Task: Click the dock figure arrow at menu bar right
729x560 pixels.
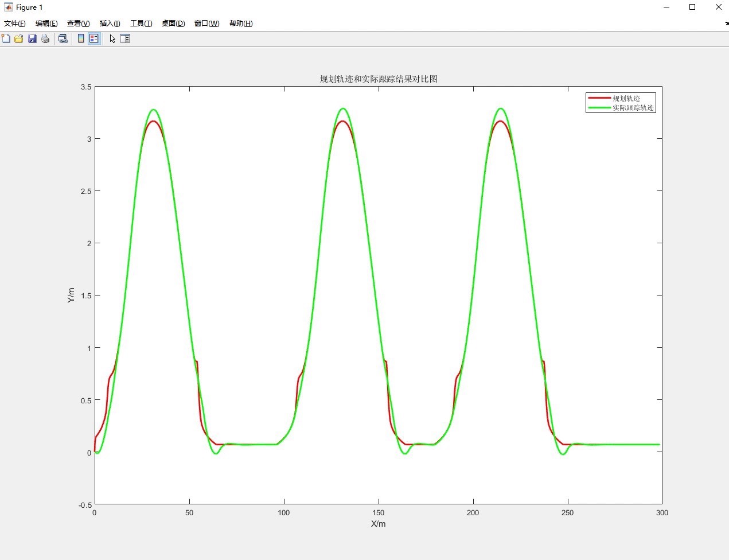Action: 726,24
